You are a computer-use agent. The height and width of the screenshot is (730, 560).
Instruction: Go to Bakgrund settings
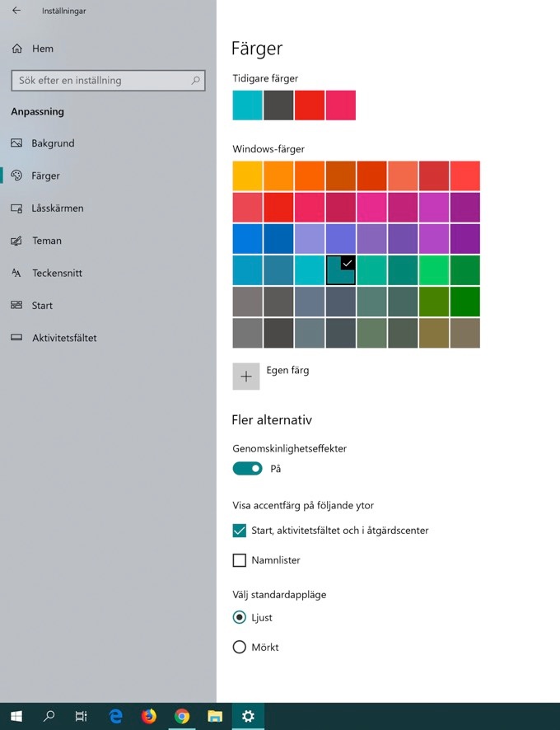click(53, 143)
